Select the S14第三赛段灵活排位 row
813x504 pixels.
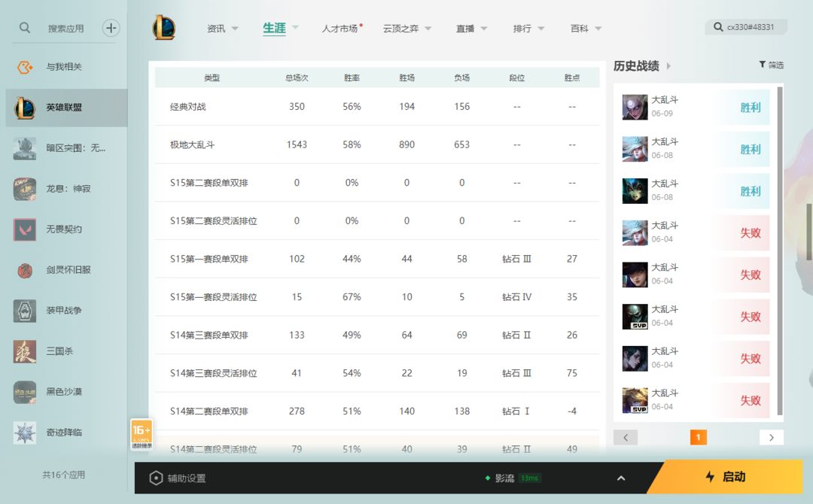(x=377, y=373)
